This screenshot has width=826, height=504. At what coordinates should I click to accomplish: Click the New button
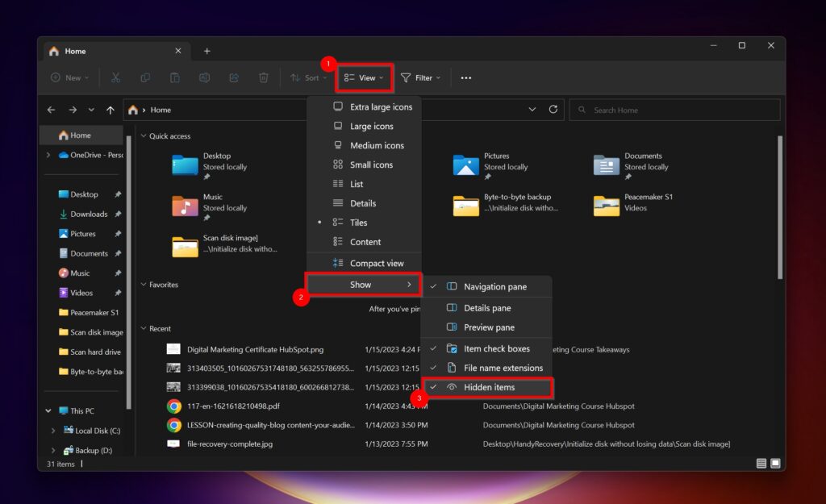pyautogui.click(x=69, y=77)
